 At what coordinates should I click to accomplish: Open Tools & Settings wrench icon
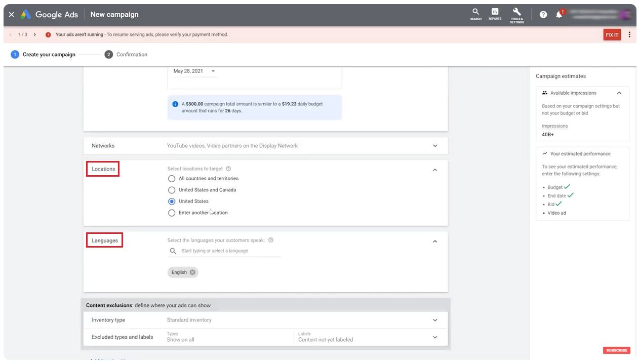pyautogui.click(x=516, y=14)
